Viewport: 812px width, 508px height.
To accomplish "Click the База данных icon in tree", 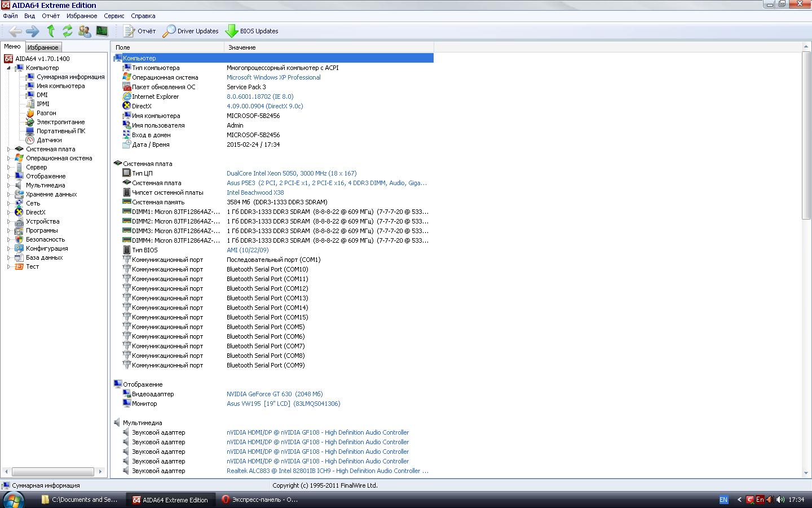I will click(19, 257).
